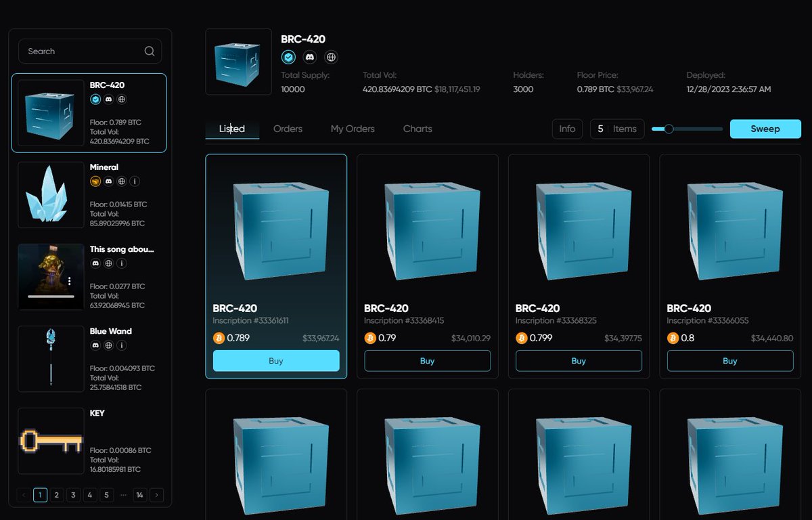
Task: Click Total Vol '420.83694209 BTC' in header
Action: point(397,89)
